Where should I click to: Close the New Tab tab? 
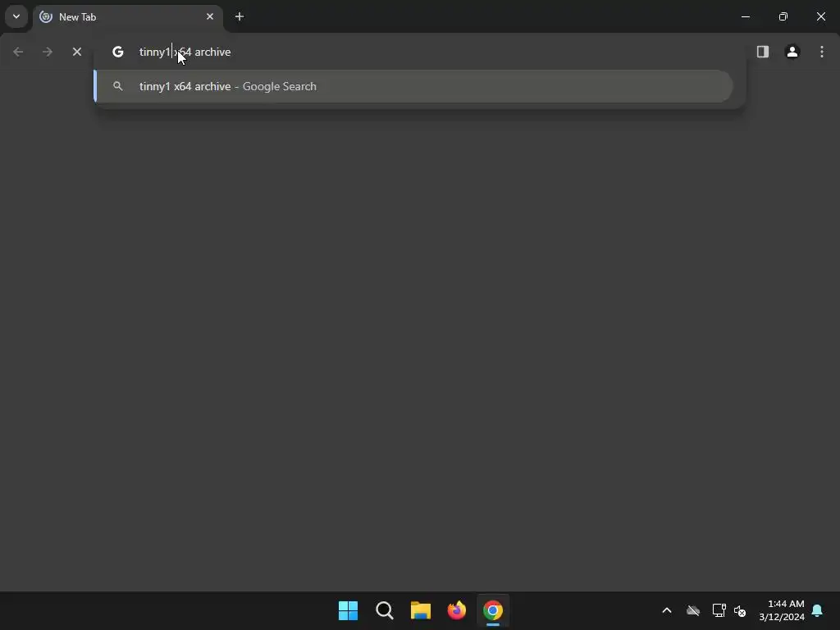click(210, 16)
